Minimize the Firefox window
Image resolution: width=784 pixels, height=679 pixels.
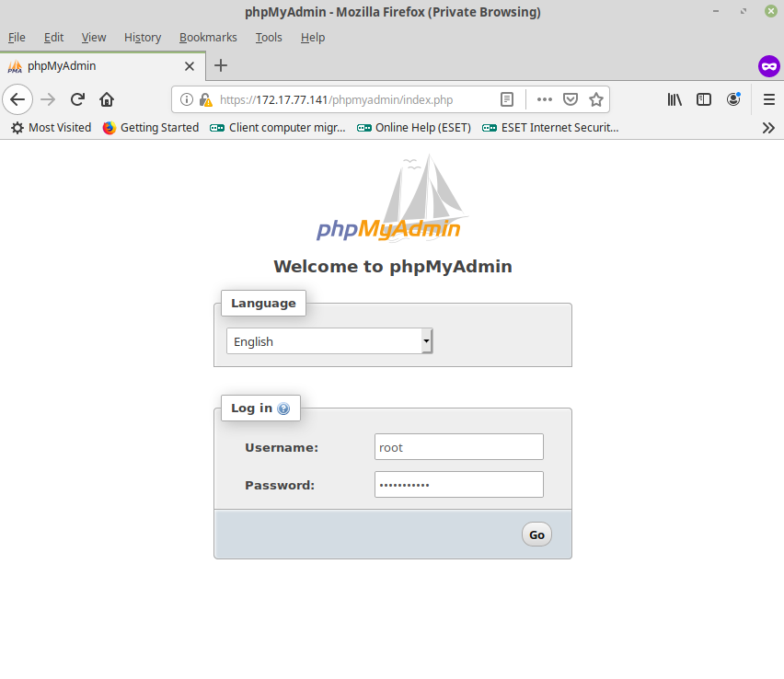coord(716,11)
